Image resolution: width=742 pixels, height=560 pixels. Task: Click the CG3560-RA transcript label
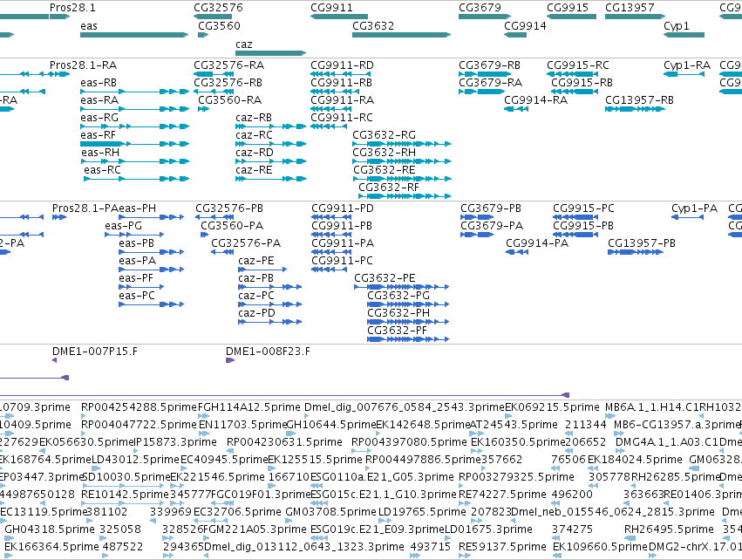click(229, 100)
